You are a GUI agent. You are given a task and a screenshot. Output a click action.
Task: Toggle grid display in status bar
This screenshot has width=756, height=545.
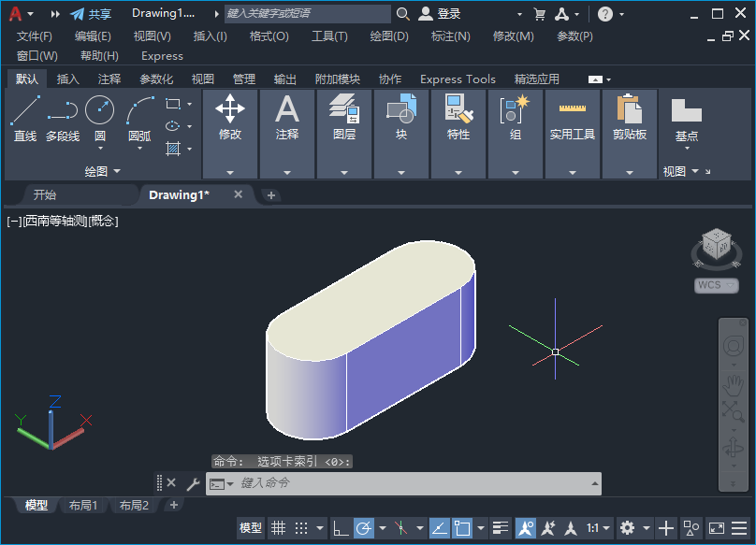coord(279,528)
